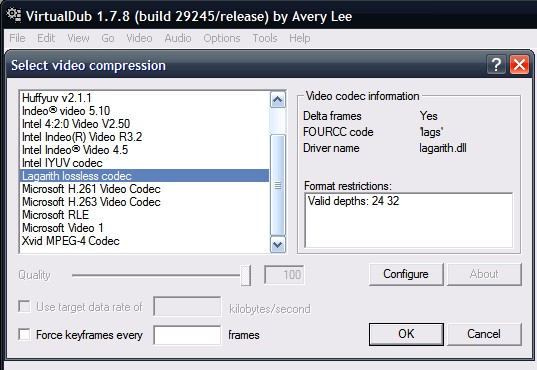Screen dimensions: 537x370
Task: Open the File menu
Action: (17, 38)
